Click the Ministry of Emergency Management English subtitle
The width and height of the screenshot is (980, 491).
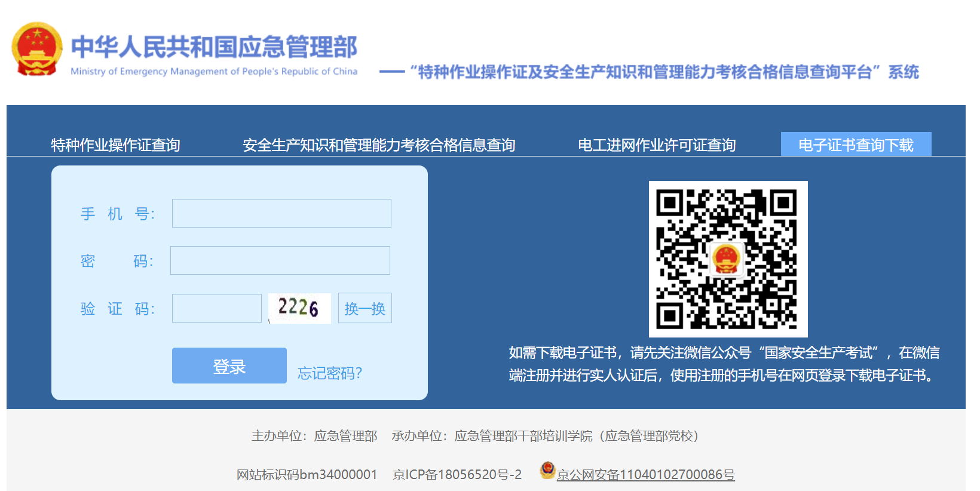214,71
